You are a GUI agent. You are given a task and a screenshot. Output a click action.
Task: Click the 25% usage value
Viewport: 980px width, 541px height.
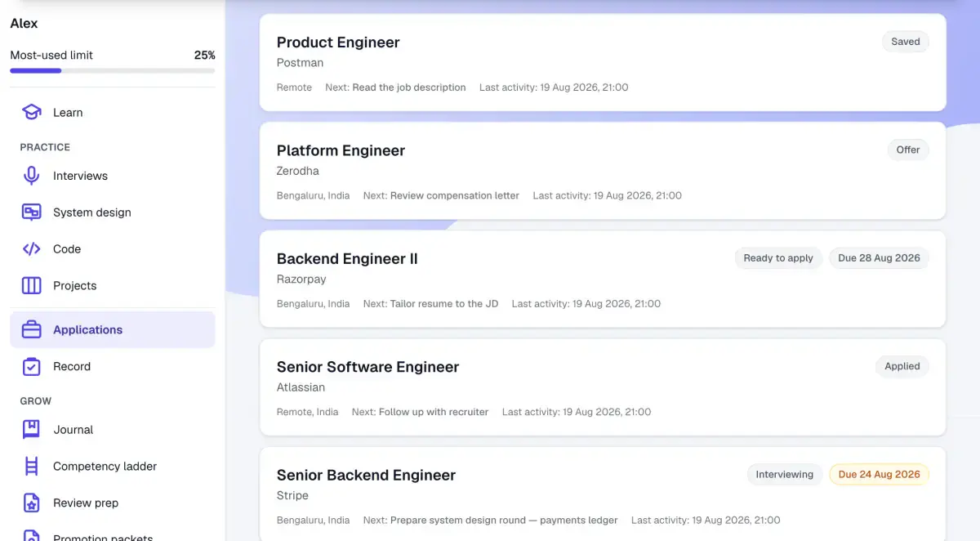204,56
